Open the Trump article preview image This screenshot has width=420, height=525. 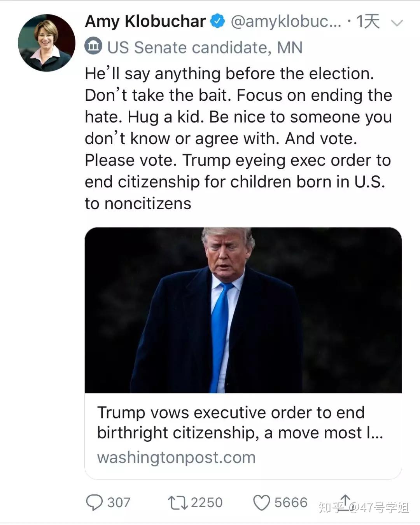pyautogui.click(x=243, y=310)
